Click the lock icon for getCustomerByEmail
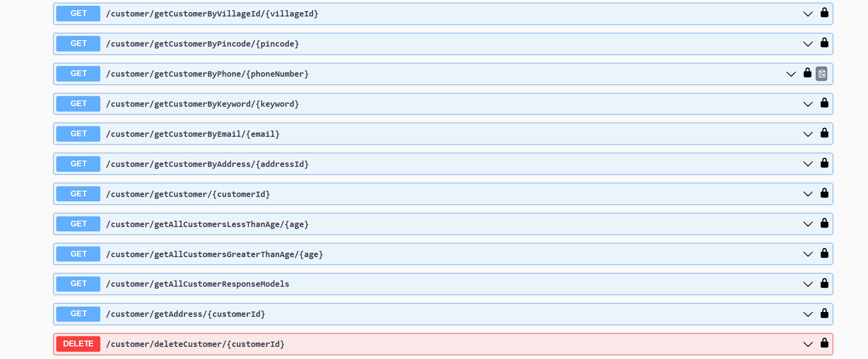Image resolution: width=868 pixels, height=359 pixels. click(x=824, y=133)
